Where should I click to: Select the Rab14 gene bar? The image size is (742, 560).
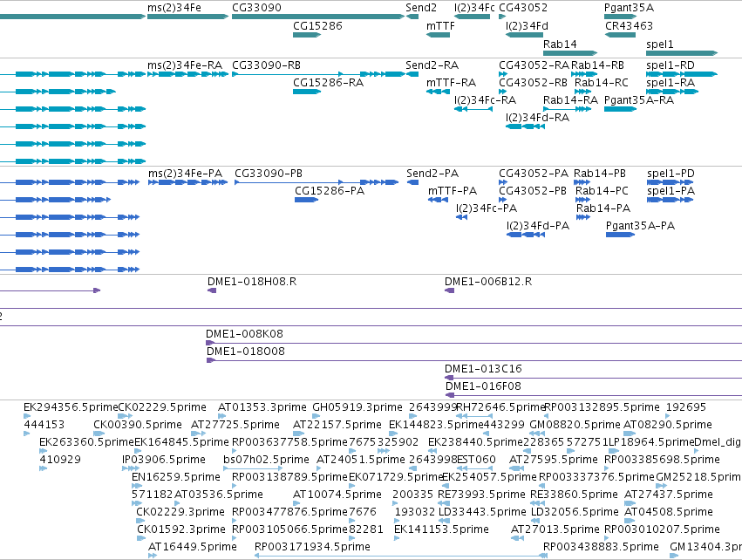(570, 53)
